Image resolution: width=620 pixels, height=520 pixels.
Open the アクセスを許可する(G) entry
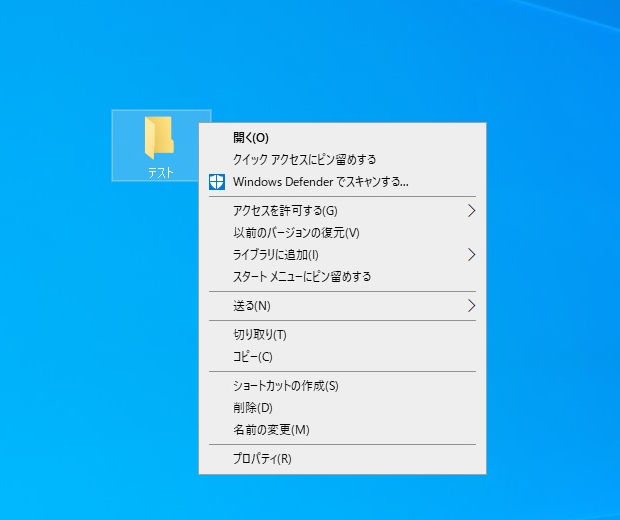(342, 211)
